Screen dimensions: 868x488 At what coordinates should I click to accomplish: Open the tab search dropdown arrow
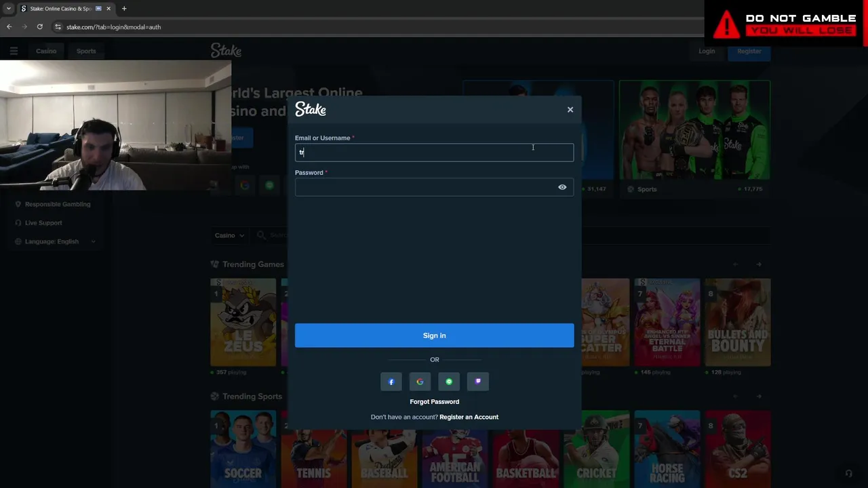tap(8, 9)
